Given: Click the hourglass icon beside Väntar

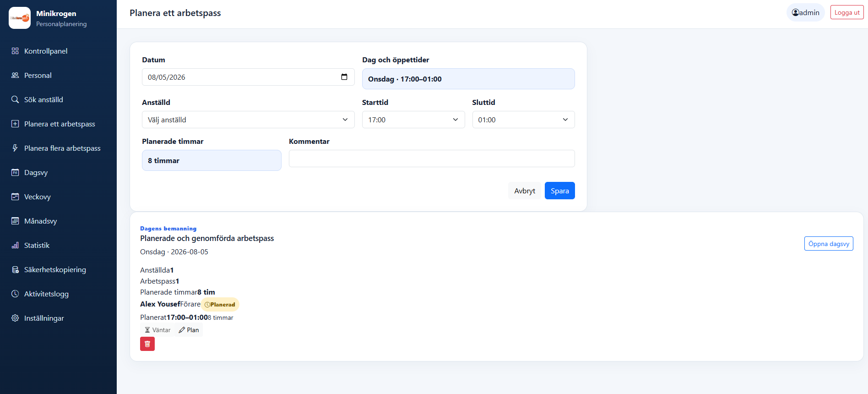Looking at the screenshot, I should pyautogui.click(x=147, y=330).
